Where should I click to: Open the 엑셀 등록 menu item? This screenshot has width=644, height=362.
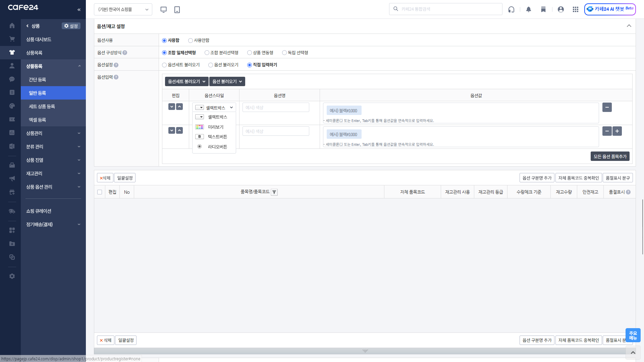coord(37,120)
